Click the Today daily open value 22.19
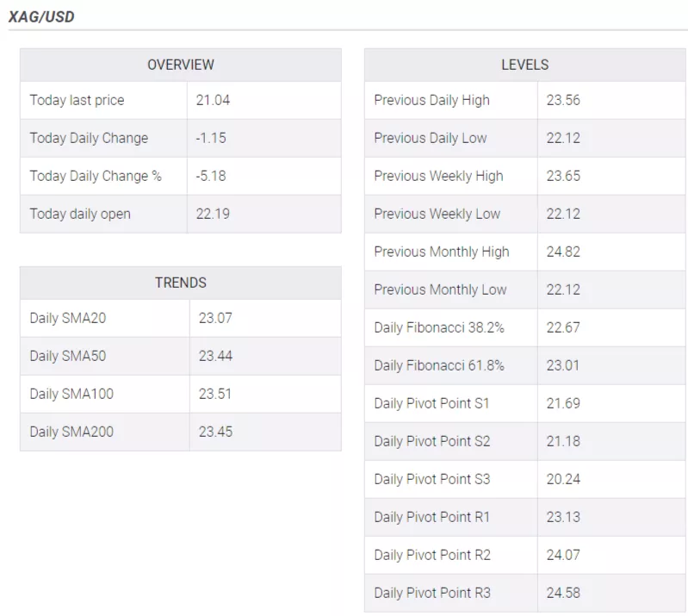The image size is (688, 616). coord(213,214)
